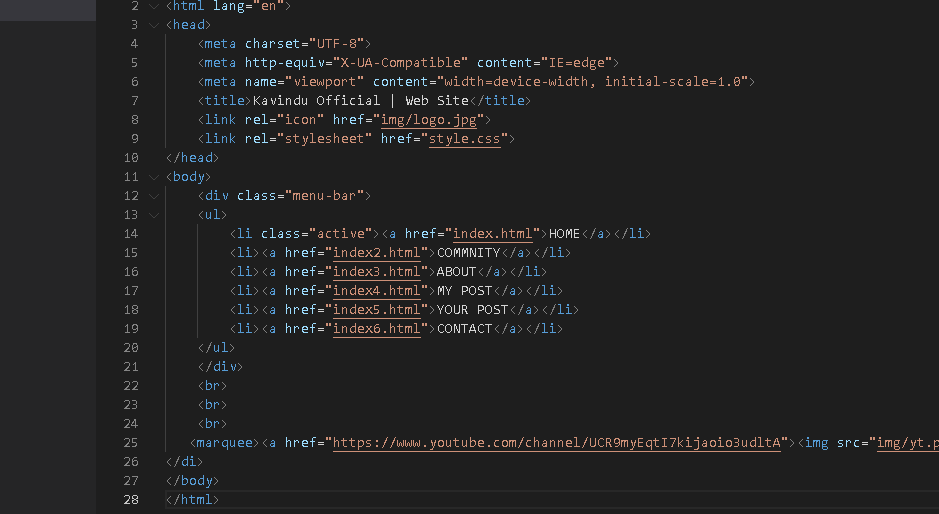Place cursor on the marquee tag

(225, 443)
